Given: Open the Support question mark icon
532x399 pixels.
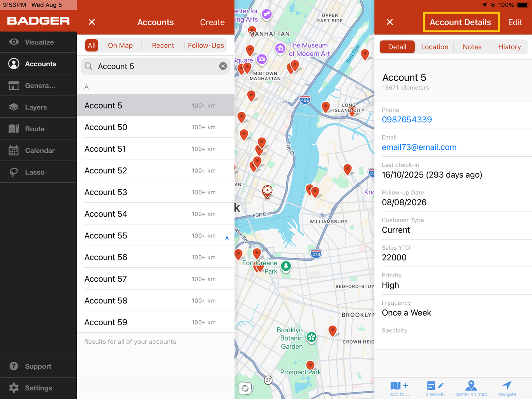Looking at the screenshot, I should pyautogui.click(x=14, y=366).
